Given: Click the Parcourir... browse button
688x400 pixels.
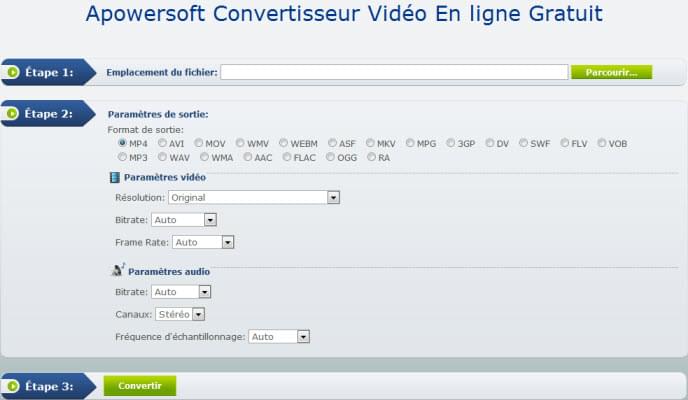Looking at the screenshot, I should [x=611, y=72].
